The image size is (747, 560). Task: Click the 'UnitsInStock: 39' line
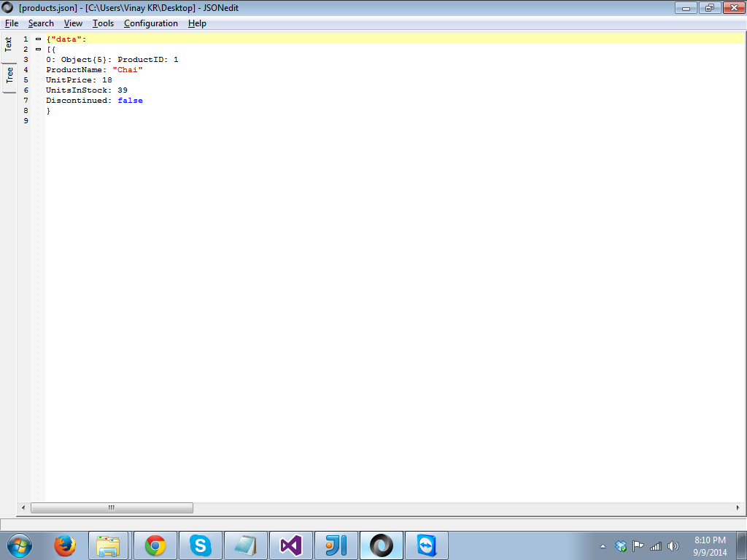coord(87,90)
